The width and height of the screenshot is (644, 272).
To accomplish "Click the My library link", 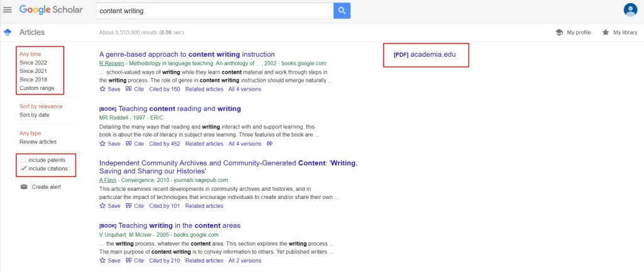I will coord(625,33).
